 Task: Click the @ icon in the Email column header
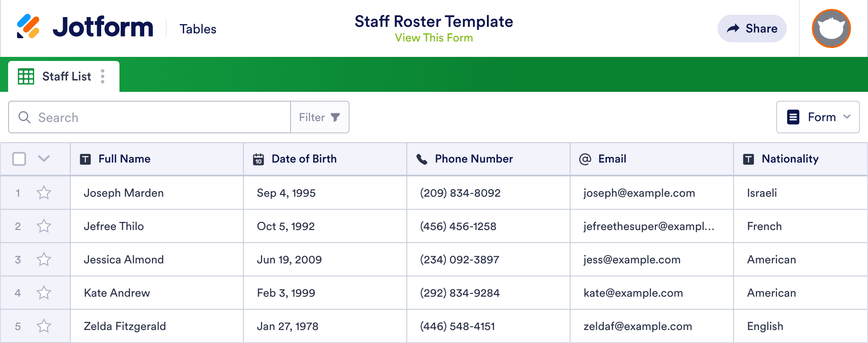[x=584, y=159]
